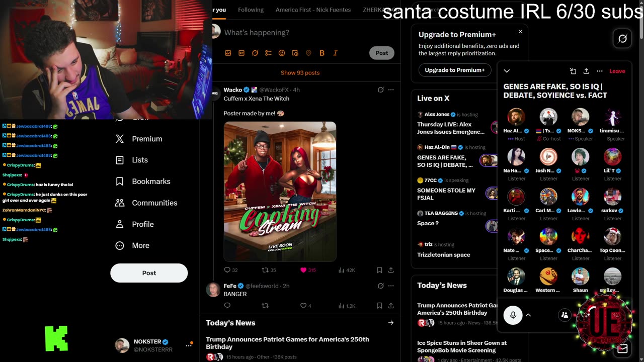The width and height of the screenshot is (644, 362).
Task: Add a poll to the post
Action: tap(268, 53)
